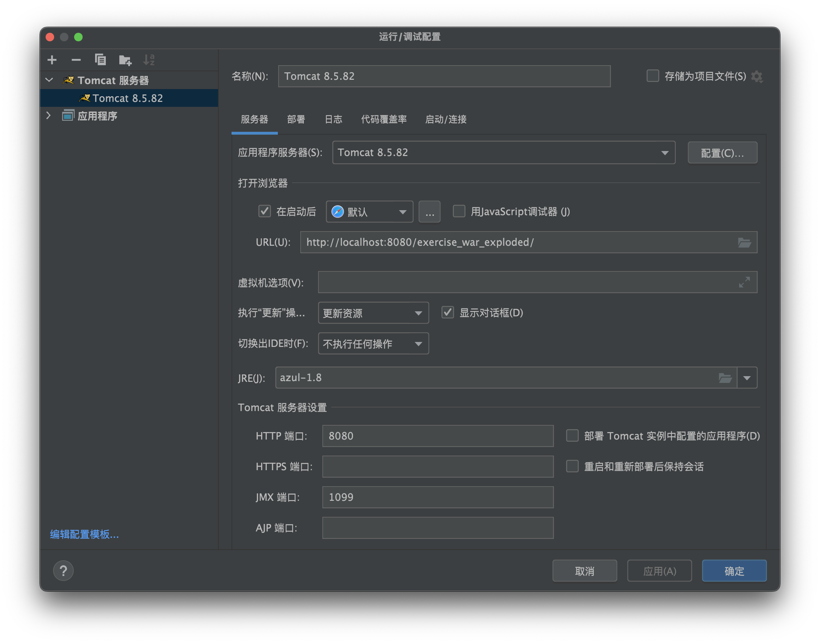Viewport: 820px width, 644px height.
Task: Uncheck 在启动后 checkbox
Action: (264, 211)
